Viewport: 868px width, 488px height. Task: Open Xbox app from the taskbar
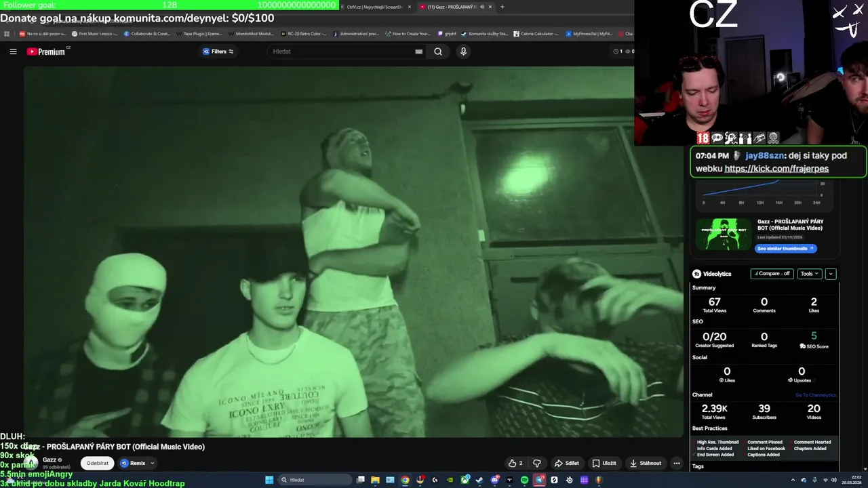465,480
